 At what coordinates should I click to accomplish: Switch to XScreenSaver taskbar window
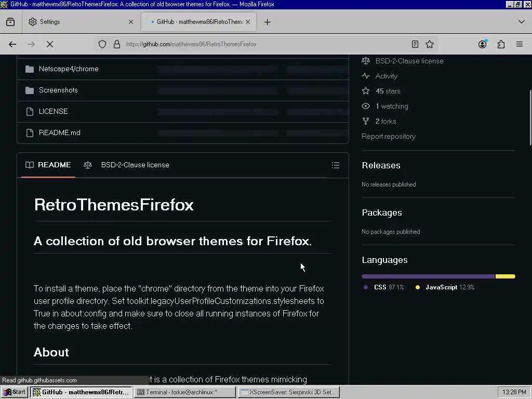point(289,392)
